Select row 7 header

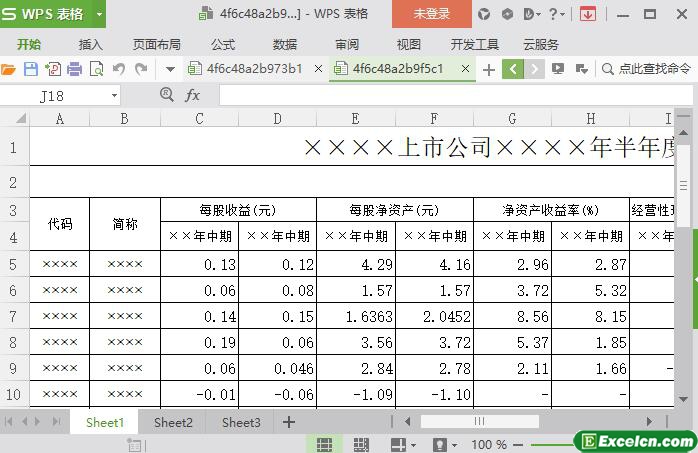(13, 316)
